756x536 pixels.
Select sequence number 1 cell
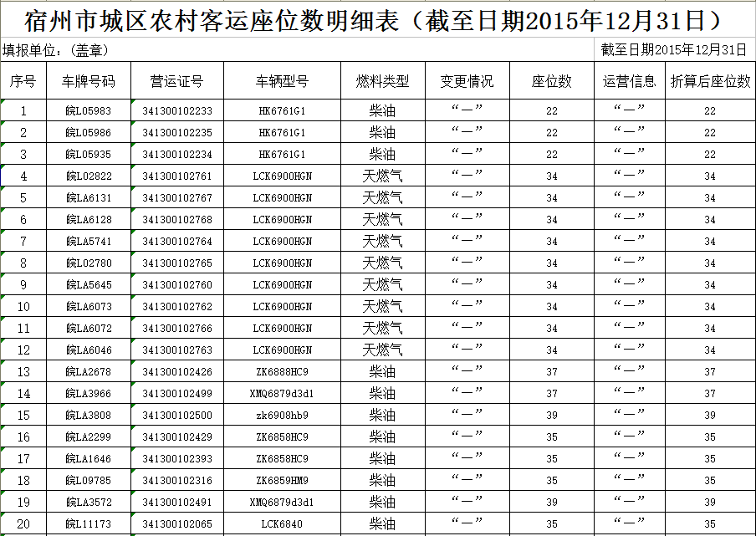coord(23,111)
